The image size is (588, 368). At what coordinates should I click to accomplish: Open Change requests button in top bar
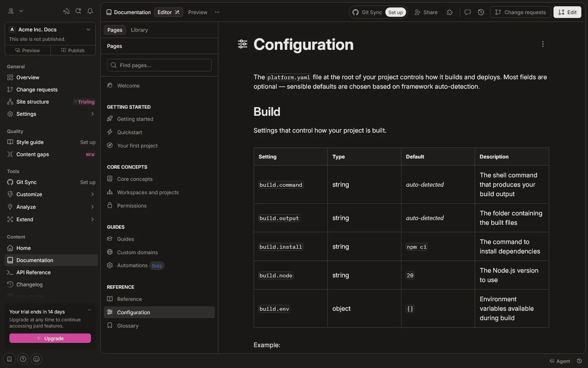[x=520, y=12]
